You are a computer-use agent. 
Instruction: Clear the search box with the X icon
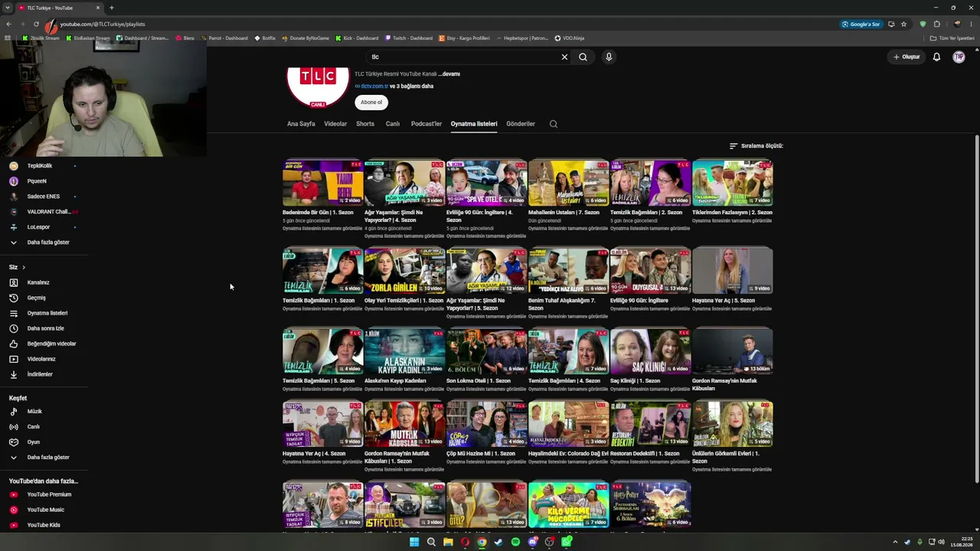coord(564,57)
